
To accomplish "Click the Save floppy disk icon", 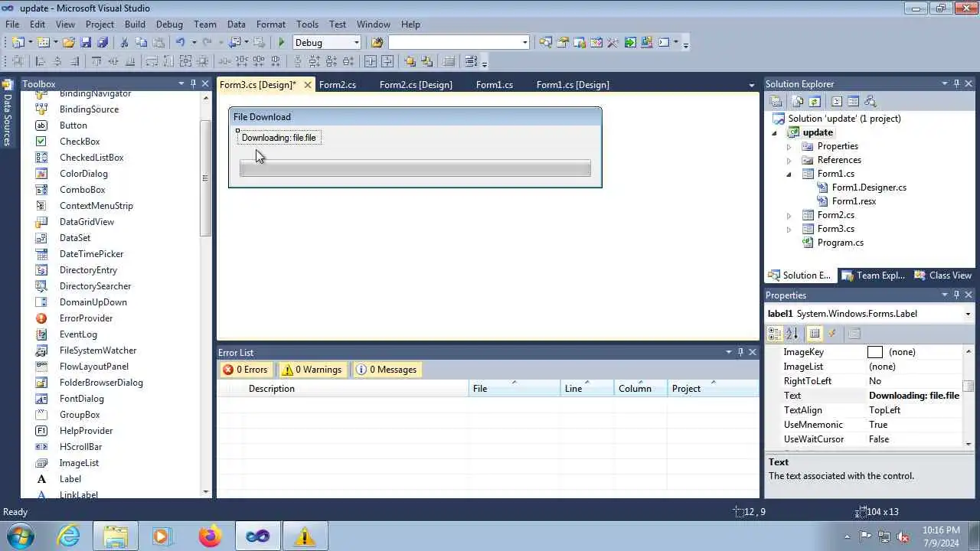I will [86, 43].
